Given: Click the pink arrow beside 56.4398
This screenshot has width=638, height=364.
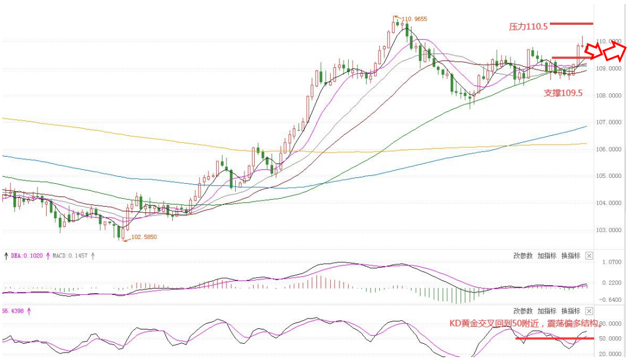Looking at the screenshot, I should (29, 311).
